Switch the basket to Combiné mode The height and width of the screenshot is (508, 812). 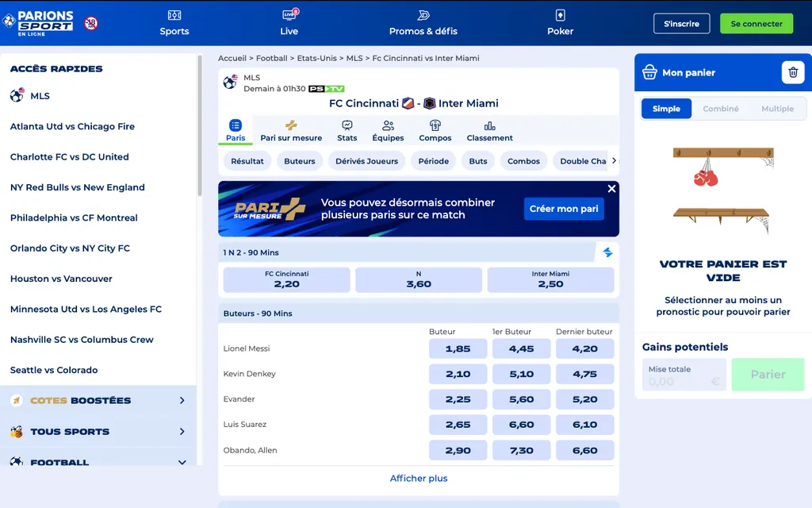click(720, 108)
